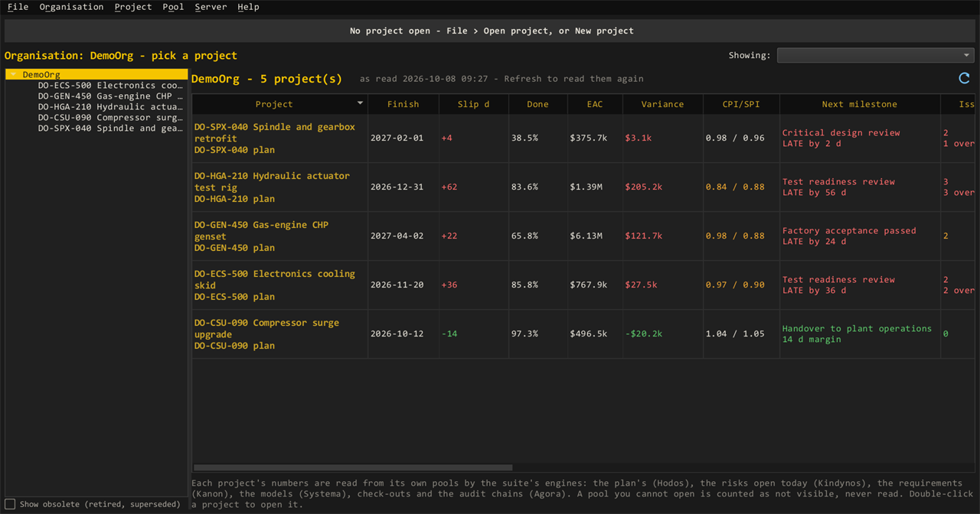Click Factory acceptance passed milestone
980x514 pixels.
point(849,231)
